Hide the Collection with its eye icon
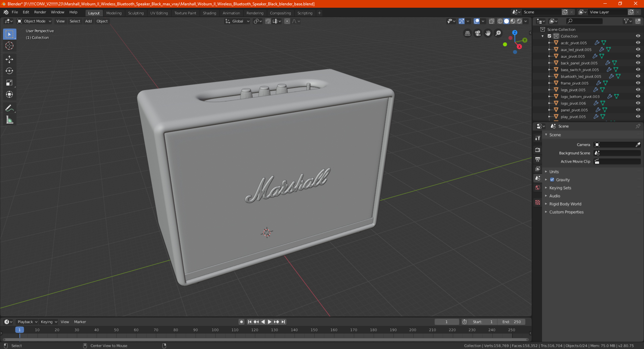644x349 pixels. 638,36
